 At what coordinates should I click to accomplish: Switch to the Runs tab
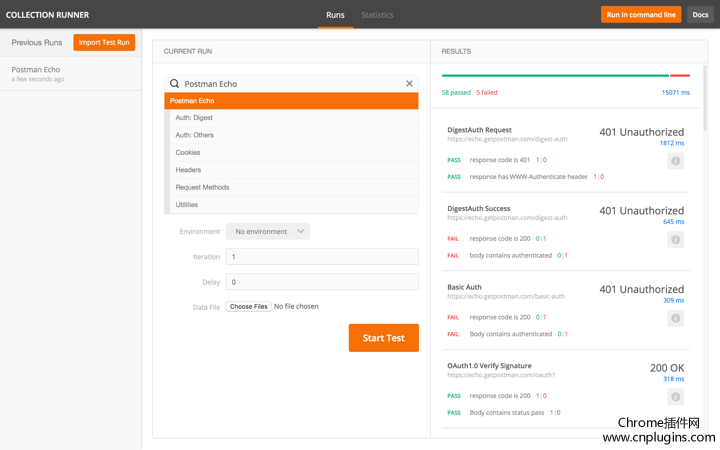coord(335,15)
